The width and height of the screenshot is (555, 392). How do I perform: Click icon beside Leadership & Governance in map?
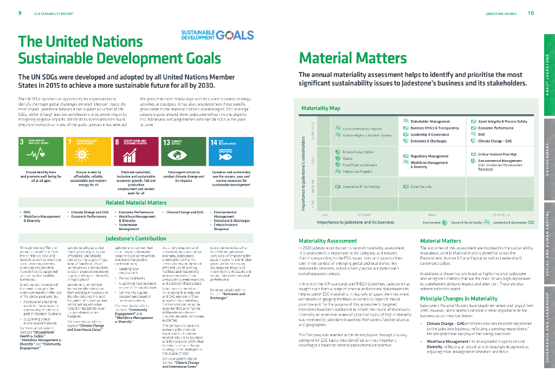(x=406, y=134)
